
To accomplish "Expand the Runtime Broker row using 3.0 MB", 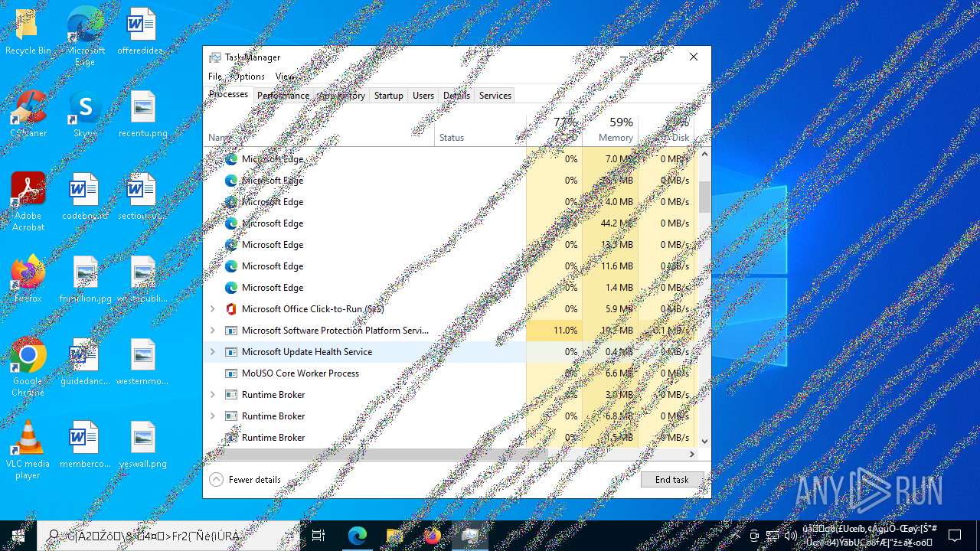I will (x=213, y=395).
